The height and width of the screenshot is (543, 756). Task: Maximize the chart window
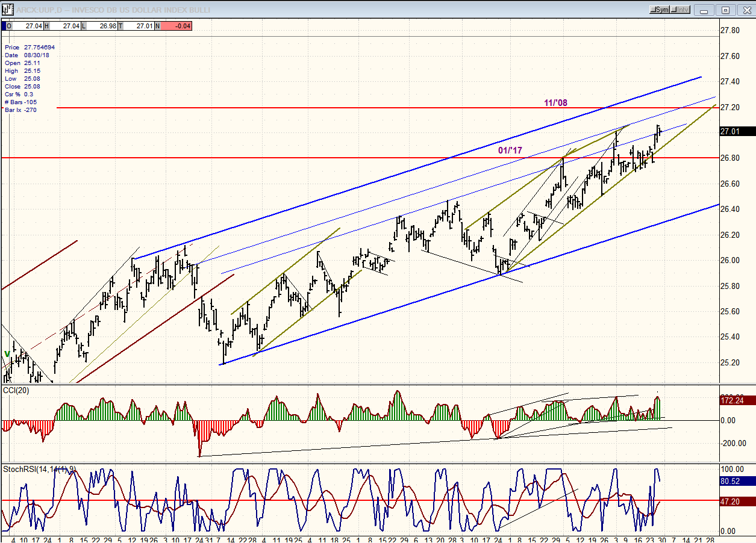click(x=725, y=10)
